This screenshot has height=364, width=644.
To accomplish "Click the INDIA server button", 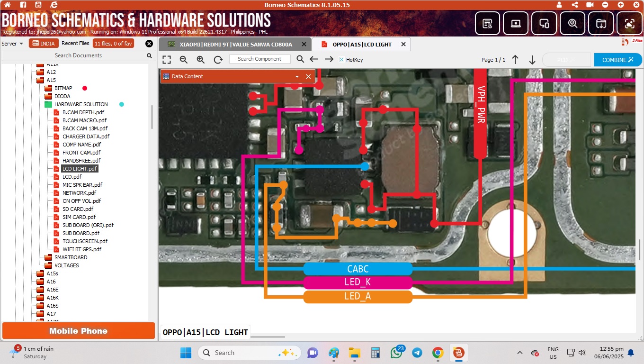I will (44, 44).
